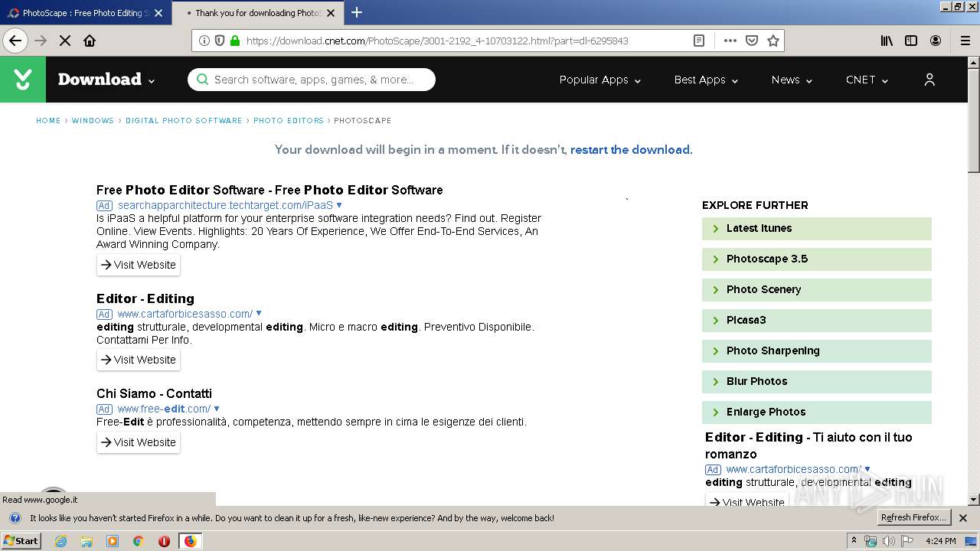The width and height of the screenshot is (980, 551).
Task: Go to the Firefox home page icon
Action: tap(90, 41)
